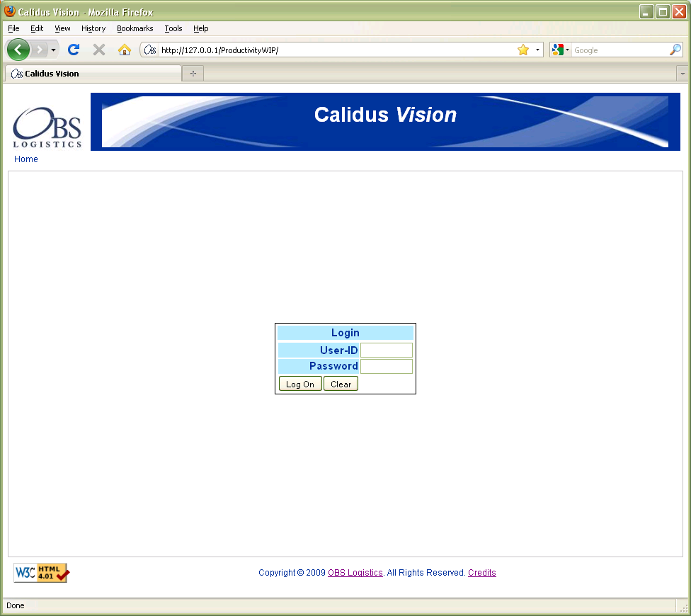The image size is (691, 616).
Task: Reload the page with the Refresh icon
Action: point(74,50)
